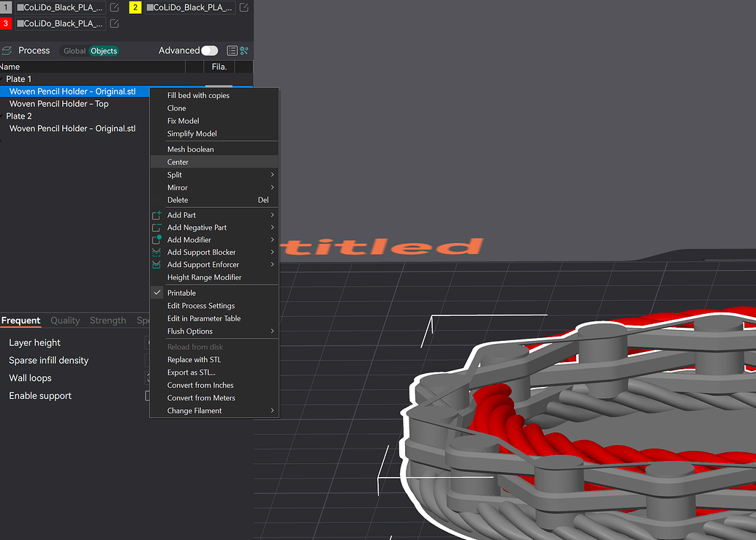The image size is (756, 540).
Task: Open Height Range Modifier
Action: [214, 277]
